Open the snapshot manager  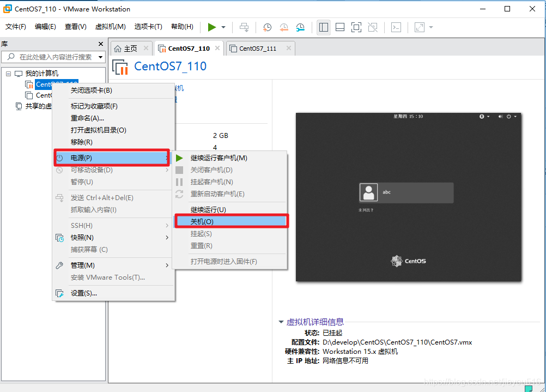point(300,27)
